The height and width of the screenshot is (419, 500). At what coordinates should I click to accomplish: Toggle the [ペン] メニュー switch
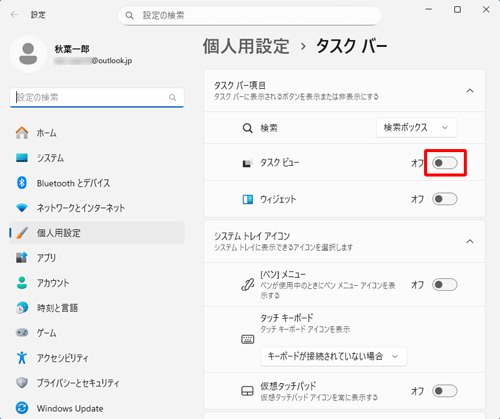[445, 285]
